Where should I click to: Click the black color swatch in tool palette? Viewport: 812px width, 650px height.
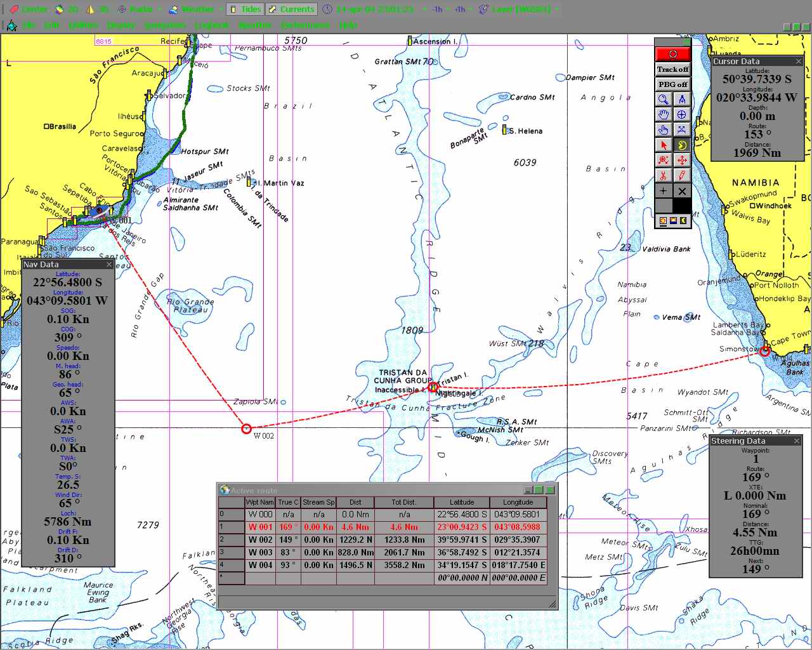[682, 206]
